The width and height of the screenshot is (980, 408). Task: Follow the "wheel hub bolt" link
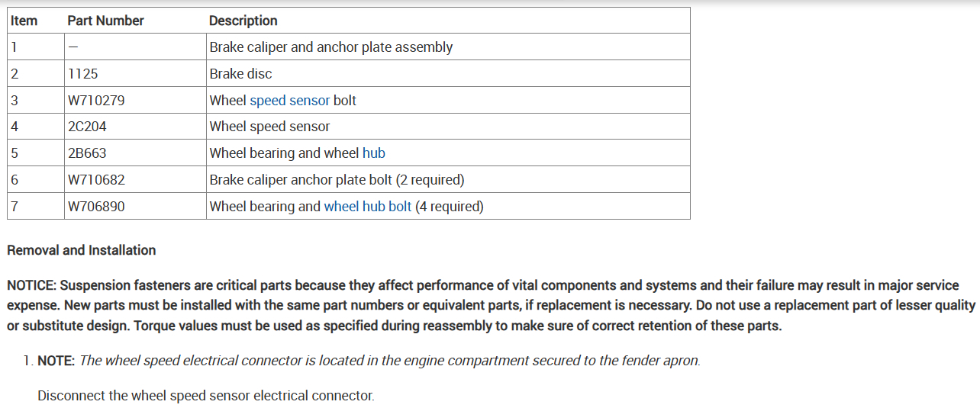(x=367, y=207)
